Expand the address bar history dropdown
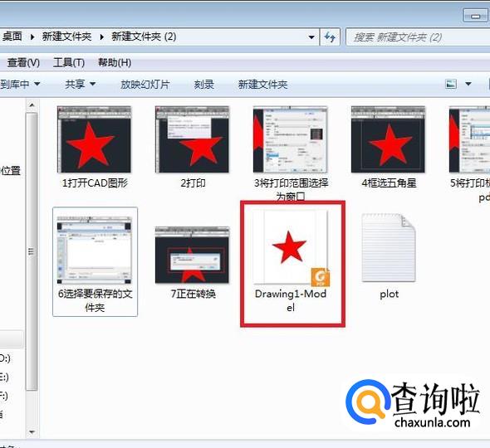Image resolution: width=490 pixels, height=448 pixels. (x=311, y=37)
